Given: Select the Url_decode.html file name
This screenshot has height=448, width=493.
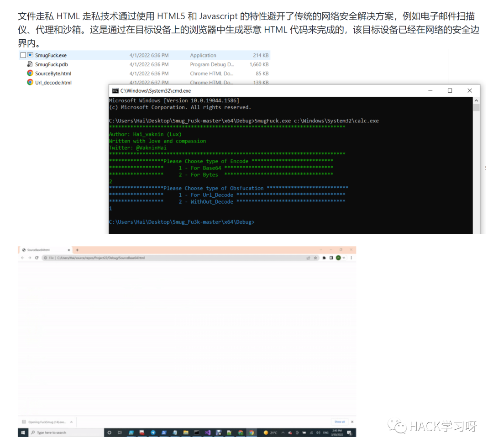Looking at the screenshot, I should click(x=53, y=83).
